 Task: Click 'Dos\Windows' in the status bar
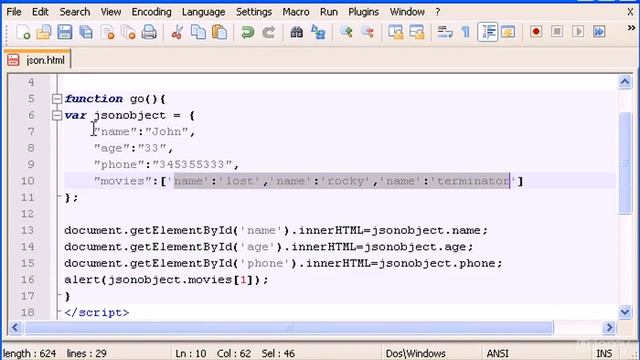[416, 353]
